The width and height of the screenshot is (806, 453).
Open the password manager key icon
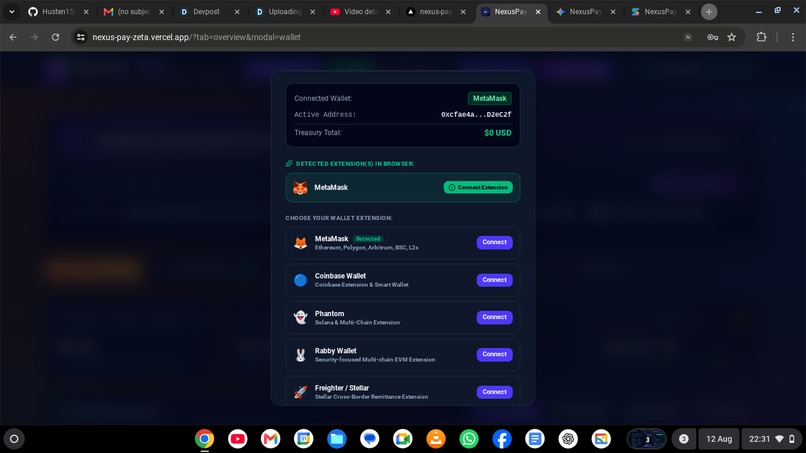712,37
